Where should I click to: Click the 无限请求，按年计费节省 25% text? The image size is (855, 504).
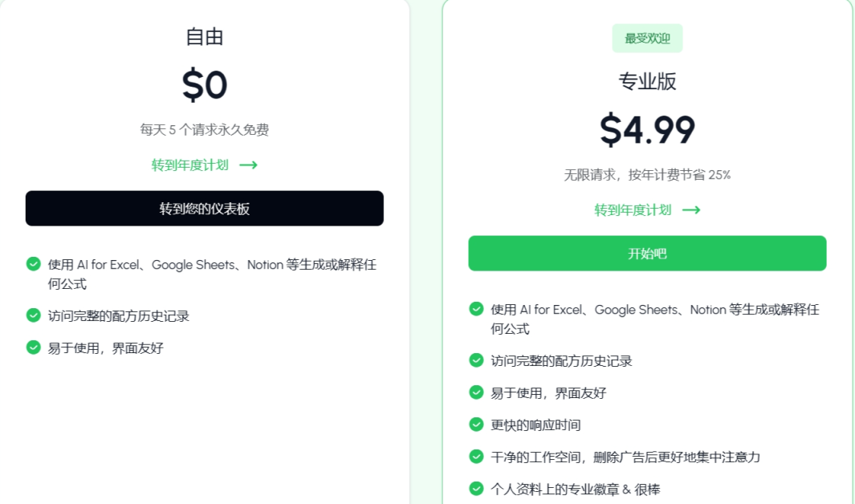[647, 174]
